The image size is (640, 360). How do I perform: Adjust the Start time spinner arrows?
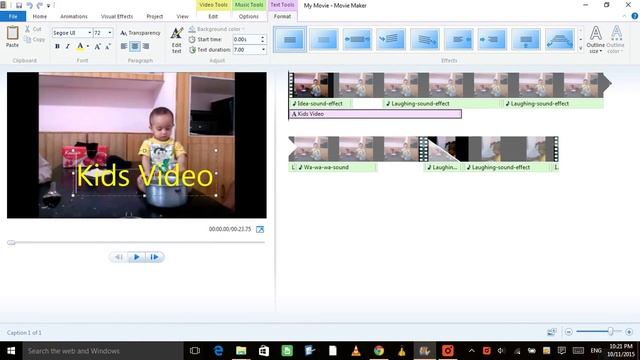pyautogui.click(x=263, y=39)
